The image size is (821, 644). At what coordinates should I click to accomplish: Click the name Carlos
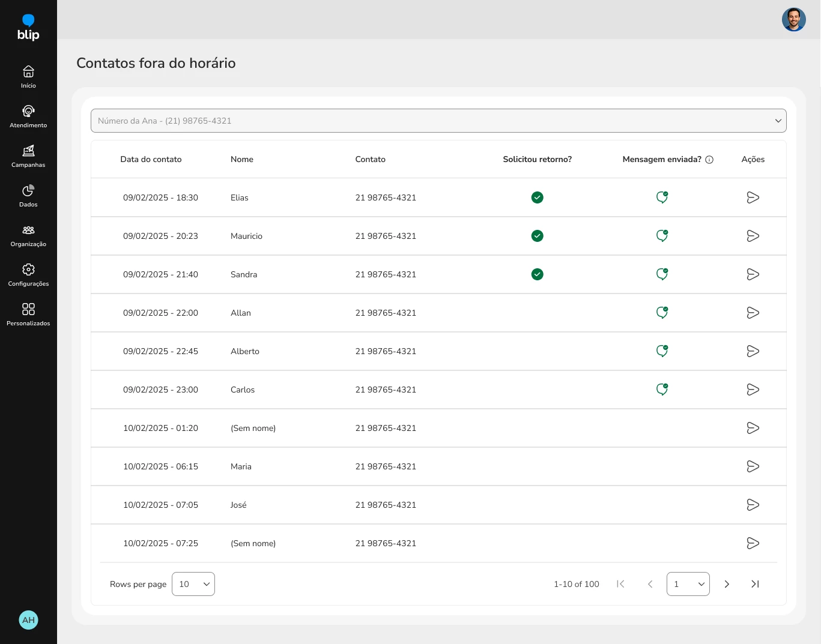click(243, 390)
